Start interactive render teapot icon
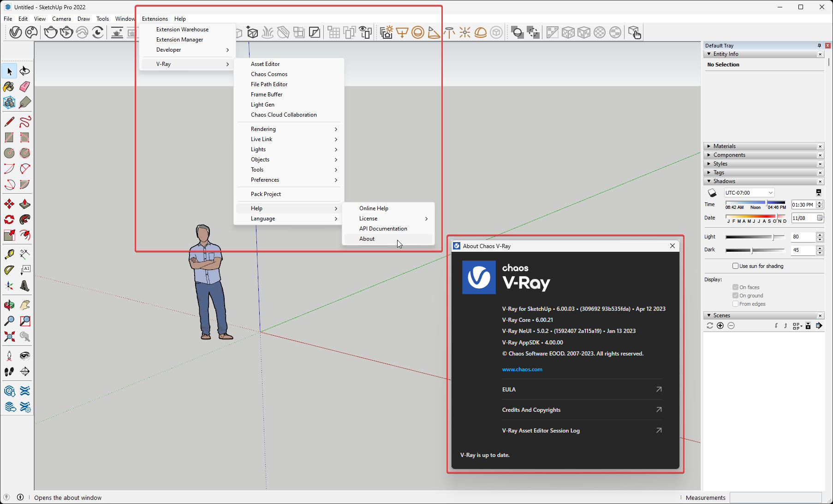The height and width of the screenshot is (504, 833). (x=66, y=32)
